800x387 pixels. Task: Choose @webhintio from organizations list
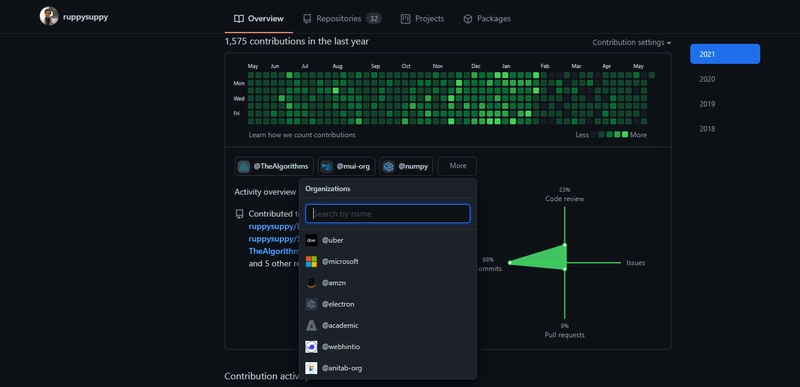[x=388, y=347]
